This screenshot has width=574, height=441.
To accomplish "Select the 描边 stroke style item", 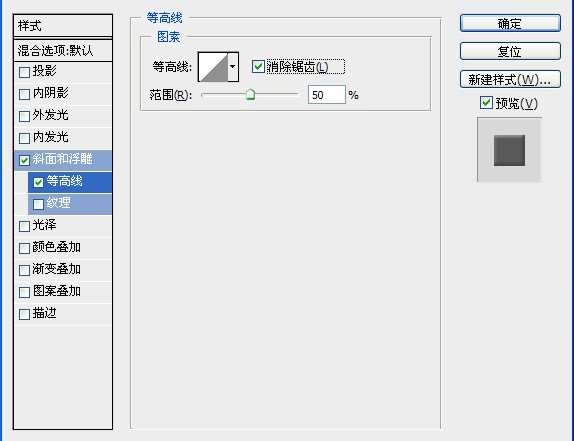I will click(x=63, y=314).
